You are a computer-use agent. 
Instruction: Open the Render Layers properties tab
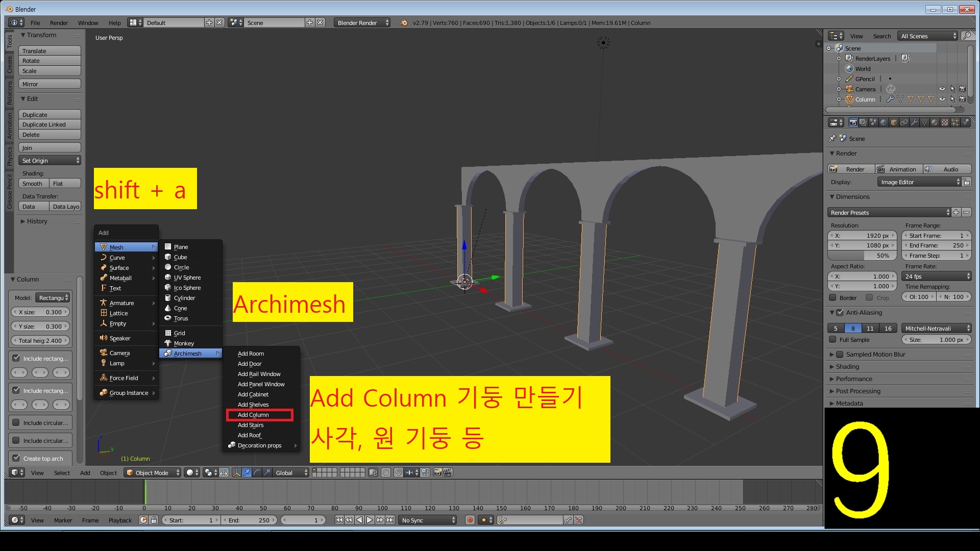[863, 122]
